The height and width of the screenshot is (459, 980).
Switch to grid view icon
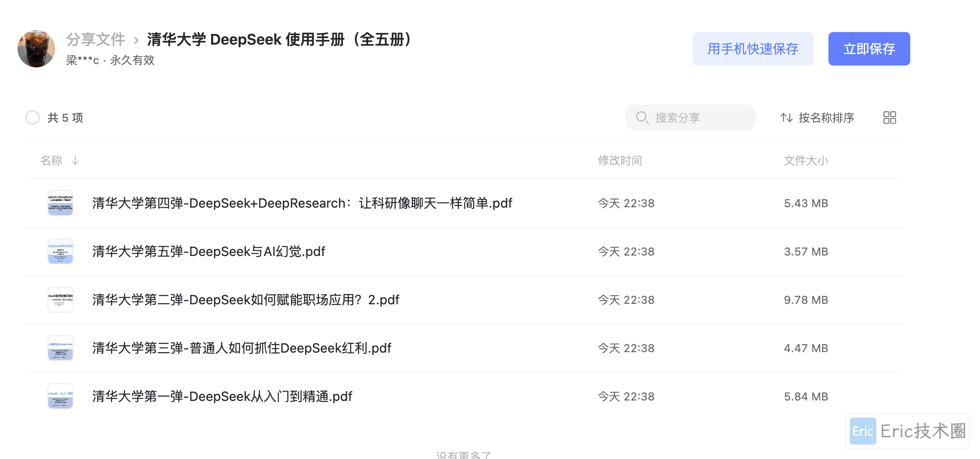coord(889,118)
